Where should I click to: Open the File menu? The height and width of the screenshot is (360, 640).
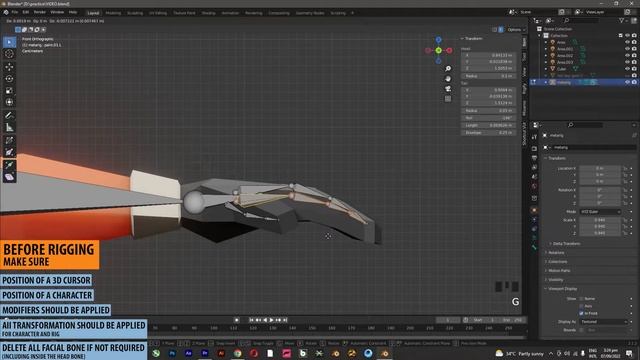(x=15, y=12)
